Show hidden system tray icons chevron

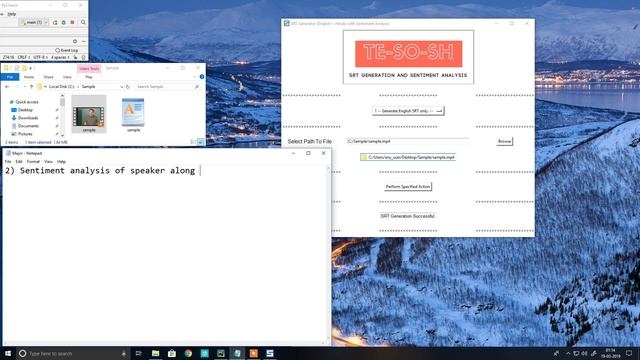[x=568, y=353]
